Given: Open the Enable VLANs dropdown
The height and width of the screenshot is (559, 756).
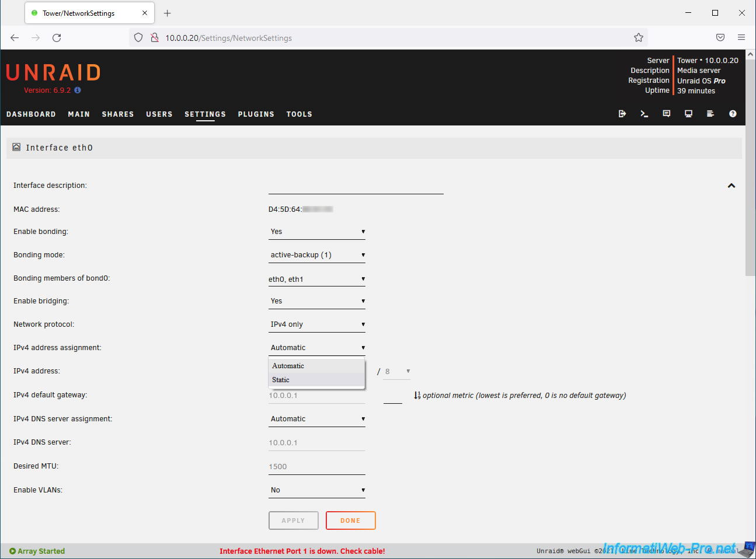Looking at the screenshot, I should click(x=317, y=490).
